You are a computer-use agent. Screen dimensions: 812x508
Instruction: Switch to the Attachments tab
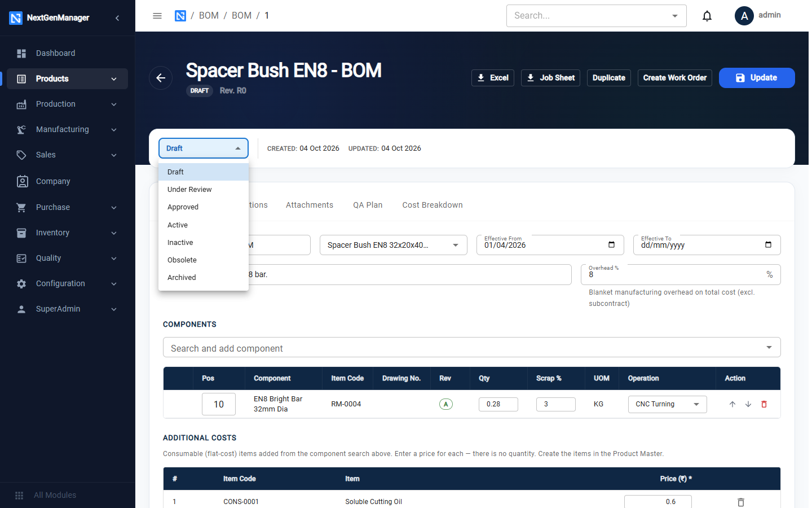click(310, 205)
